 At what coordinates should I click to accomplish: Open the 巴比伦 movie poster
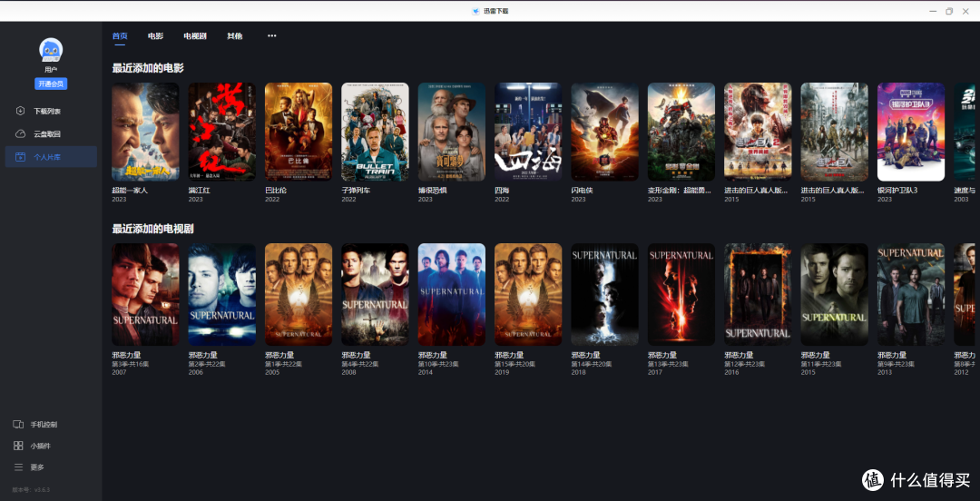tap(299, 132)
